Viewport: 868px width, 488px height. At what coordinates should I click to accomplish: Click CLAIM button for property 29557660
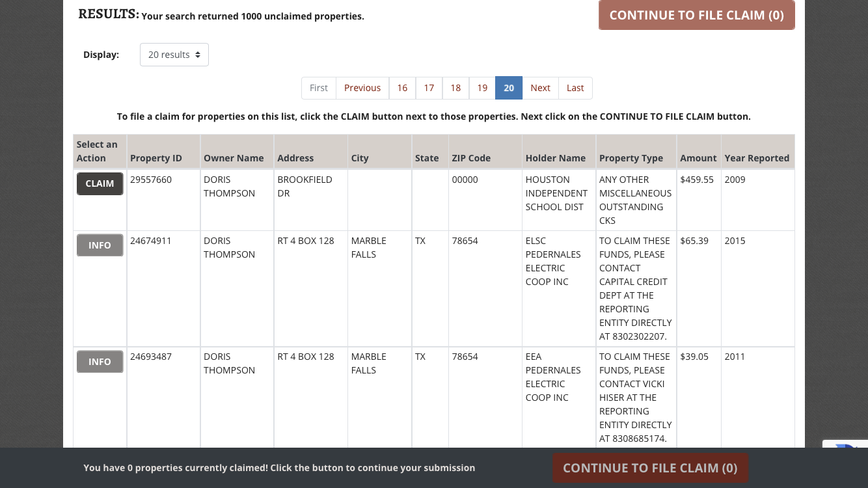tap(100, 183)
